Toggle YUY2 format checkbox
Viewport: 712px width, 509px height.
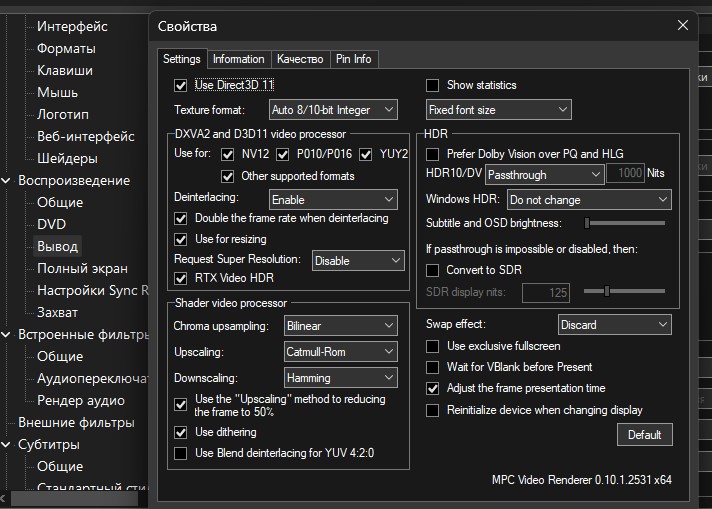tap(366, 154)
